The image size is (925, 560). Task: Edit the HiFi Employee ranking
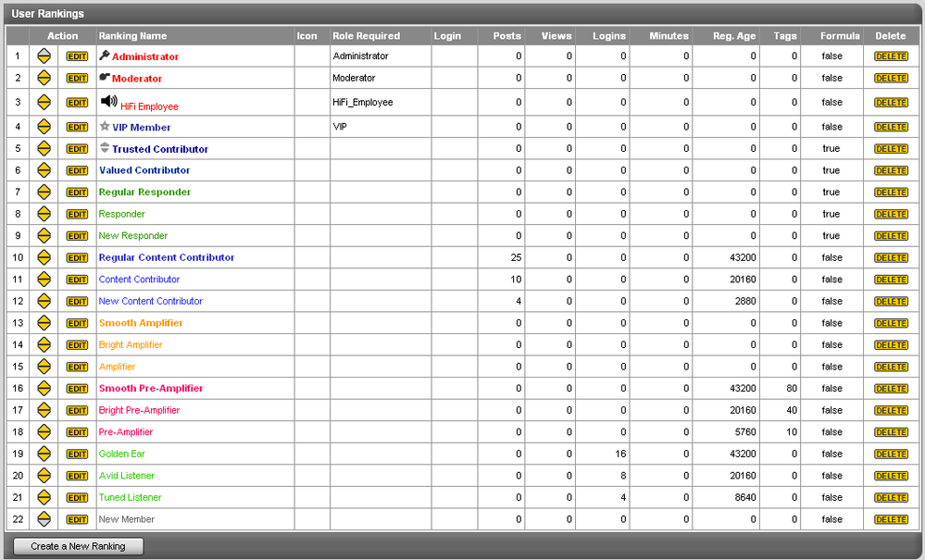click(x=77, y=103)
